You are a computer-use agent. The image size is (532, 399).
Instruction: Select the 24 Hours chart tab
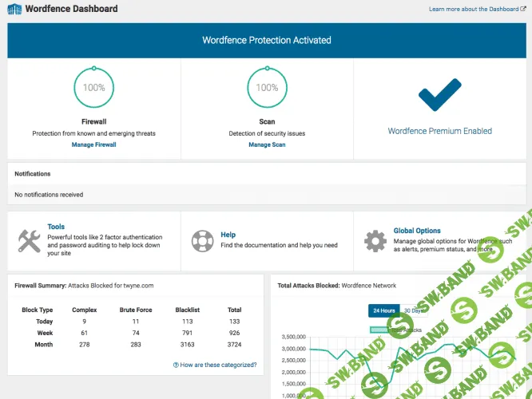pos(383,310)
